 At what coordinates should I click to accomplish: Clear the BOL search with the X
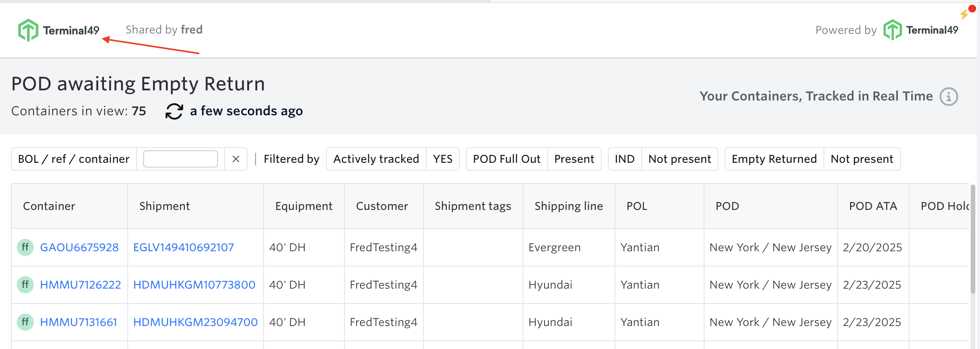coord(235,159)
